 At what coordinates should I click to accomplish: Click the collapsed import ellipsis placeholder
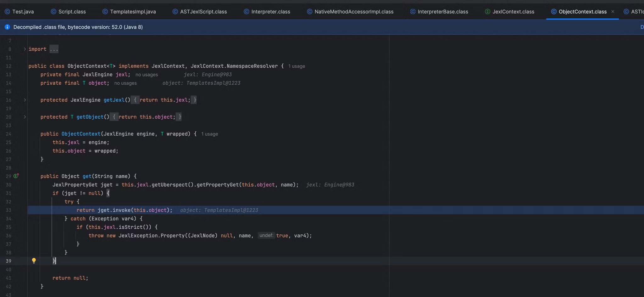click(x=54, y=49)
